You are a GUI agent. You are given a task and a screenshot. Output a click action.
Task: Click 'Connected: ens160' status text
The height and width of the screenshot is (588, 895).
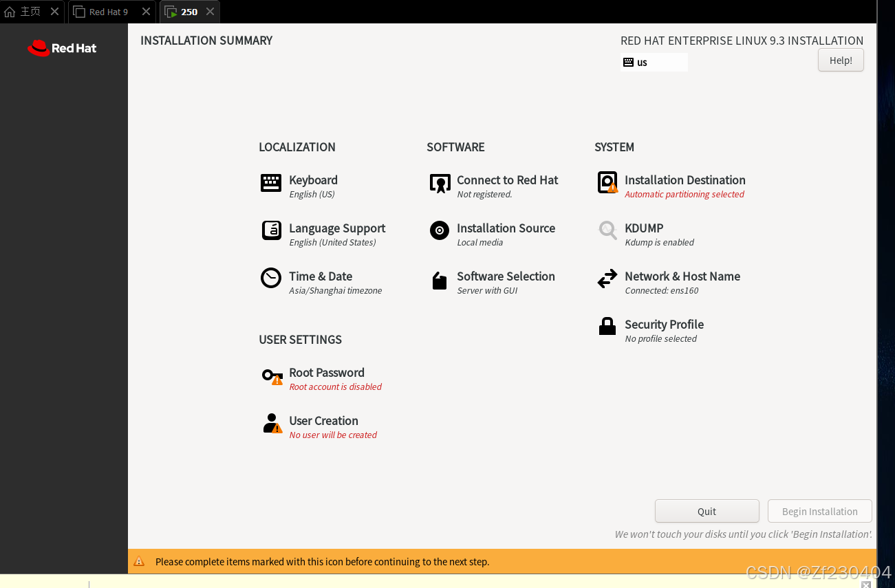[662, 291]
